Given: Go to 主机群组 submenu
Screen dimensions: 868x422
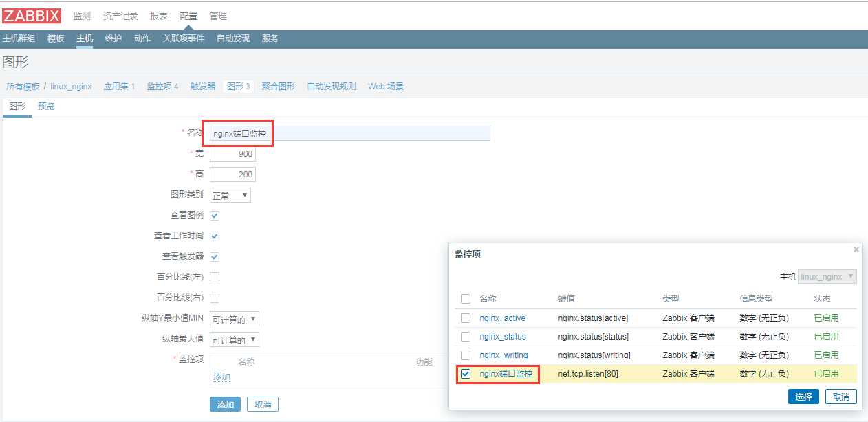Looking at the screenshot, I should (x=19, y=38).
